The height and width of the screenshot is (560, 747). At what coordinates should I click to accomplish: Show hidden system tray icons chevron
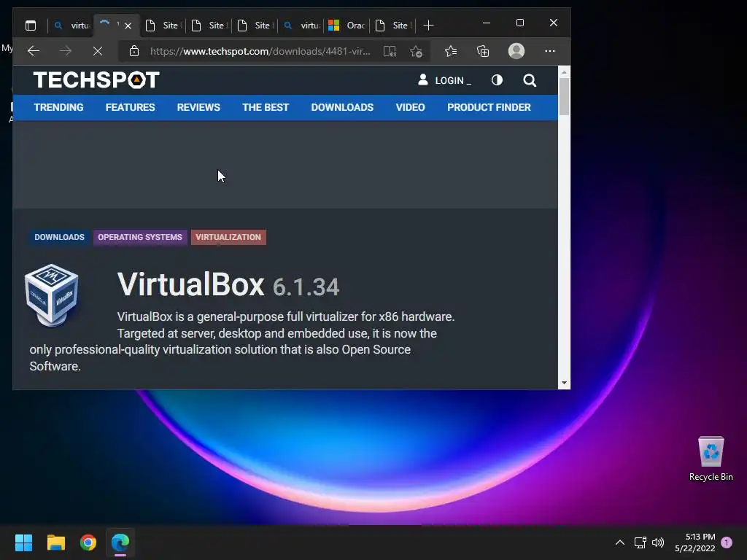tap(620, 542)
